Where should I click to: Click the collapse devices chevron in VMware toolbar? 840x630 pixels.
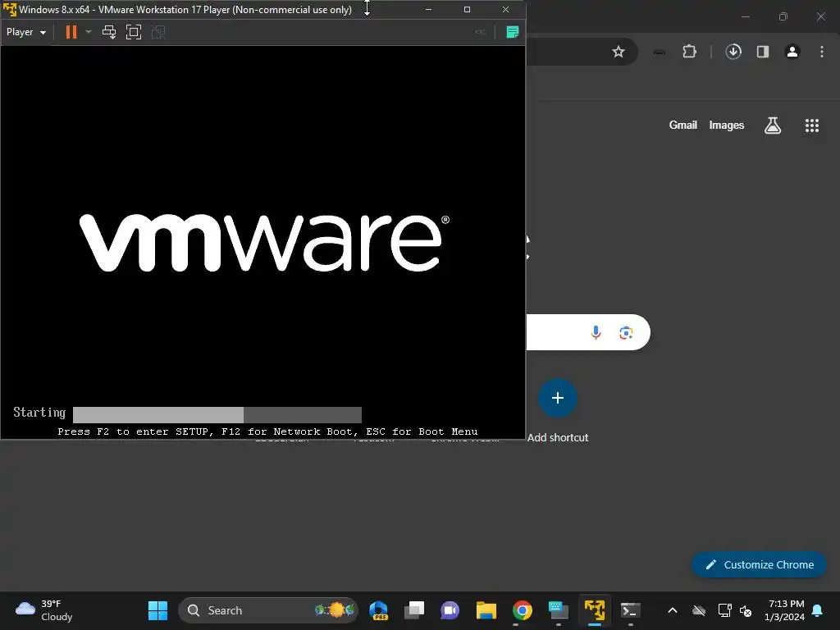pos(480,32)
